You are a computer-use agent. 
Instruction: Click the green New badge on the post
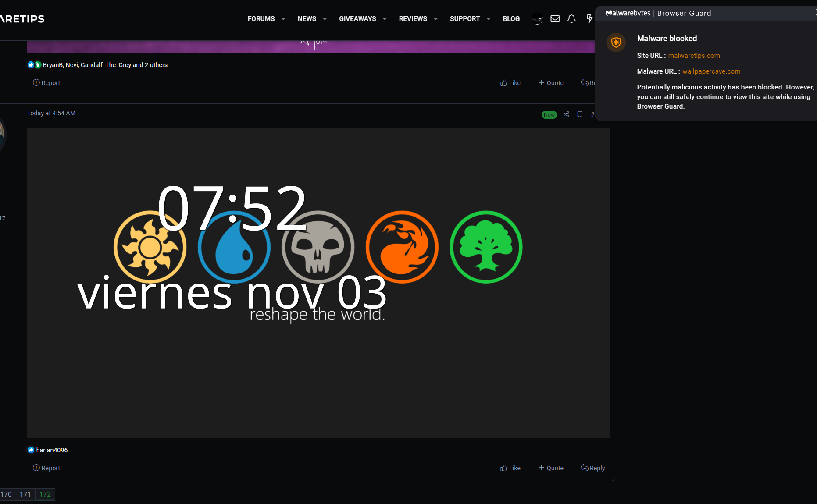(x=549, y=115)
